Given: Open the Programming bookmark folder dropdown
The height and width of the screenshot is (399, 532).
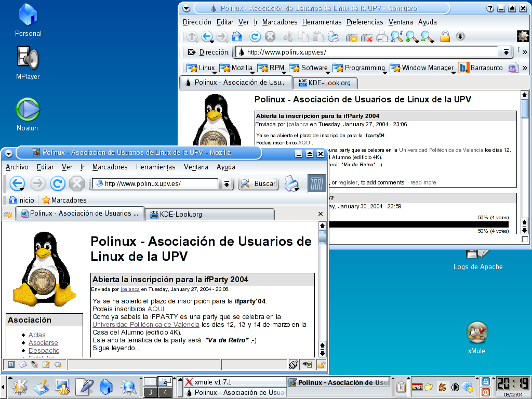Looking at the screenshot, I should tap(360, 68).
